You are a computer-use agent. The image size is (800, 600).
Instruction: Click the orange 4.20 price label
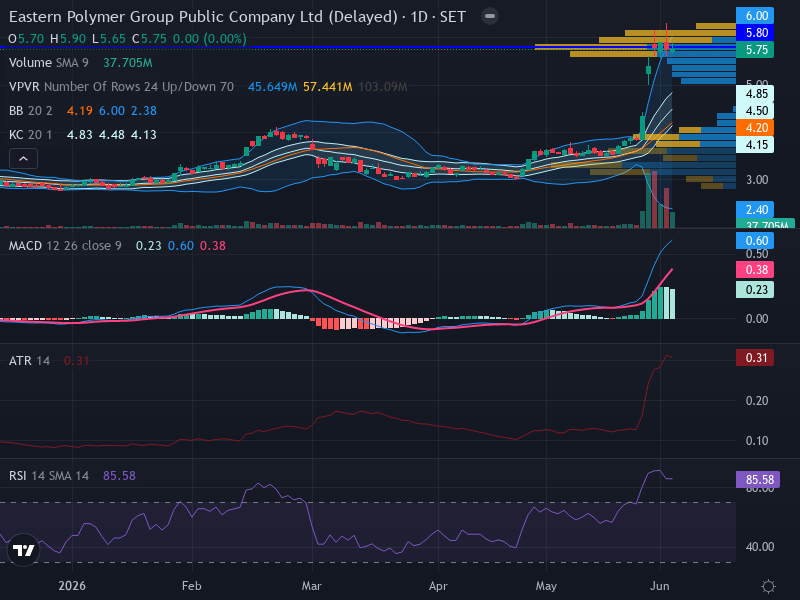point(755,128)
